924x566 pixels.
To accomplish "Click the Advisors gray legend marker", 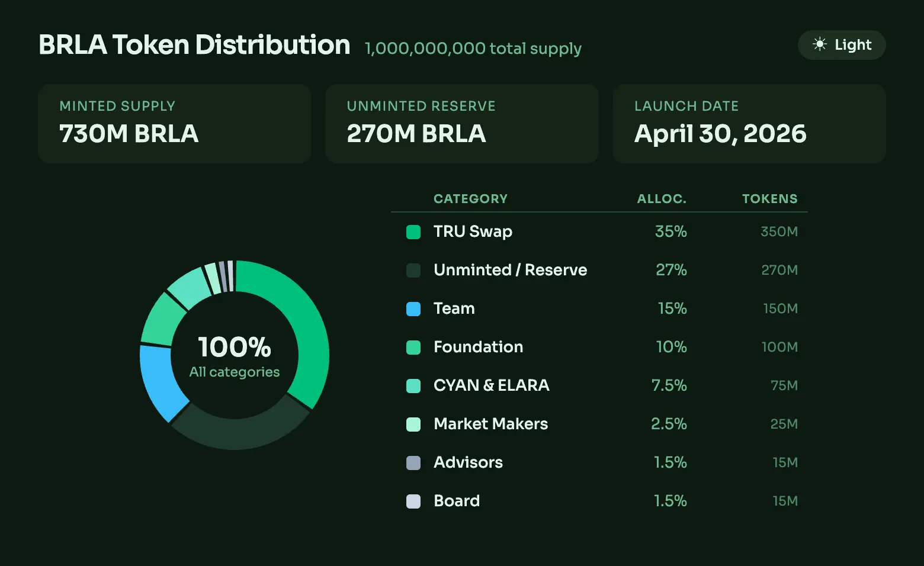I will [x=413, y=462].
